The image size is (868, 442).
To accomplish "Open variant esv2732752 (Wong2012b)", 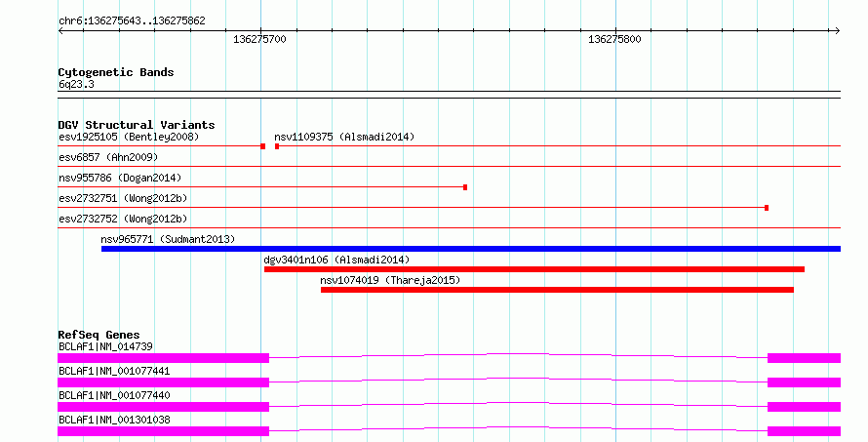I will (x=123, y=219).
